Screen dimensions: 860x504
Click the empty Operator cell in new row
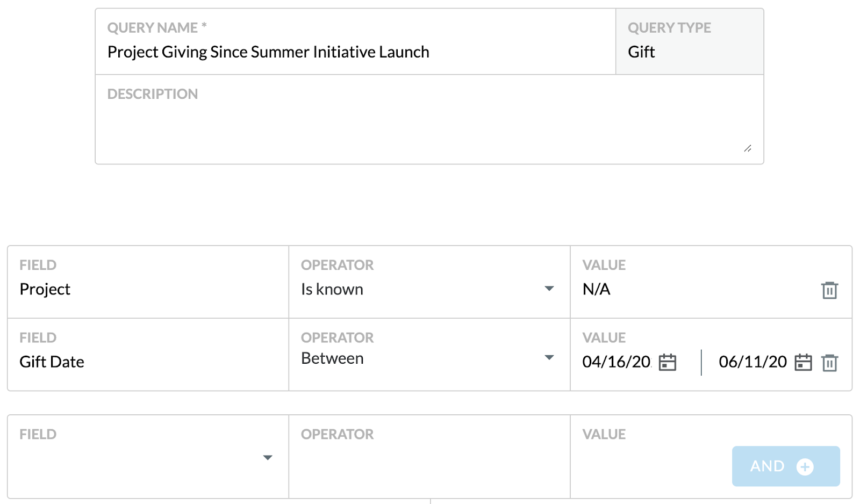429,457
